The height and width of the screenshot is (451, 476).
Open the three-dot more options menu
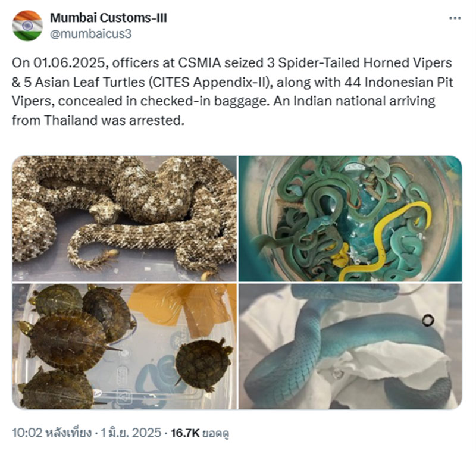[455, 18]
